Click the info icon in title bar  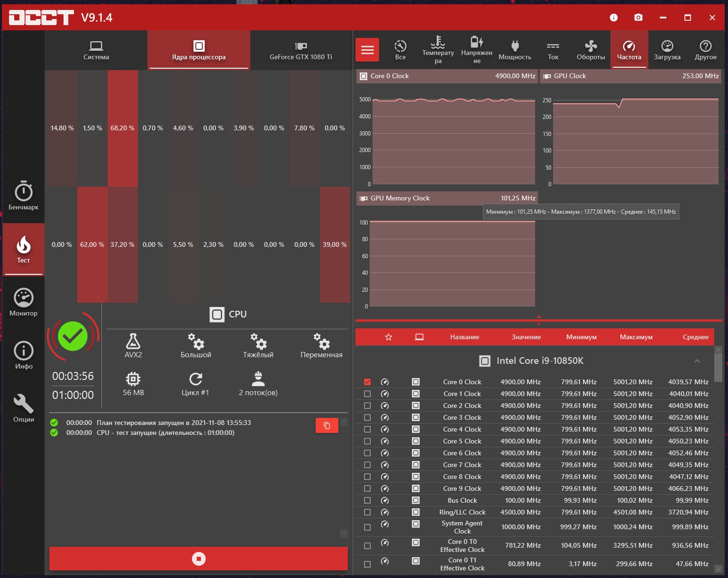[614, 18]
